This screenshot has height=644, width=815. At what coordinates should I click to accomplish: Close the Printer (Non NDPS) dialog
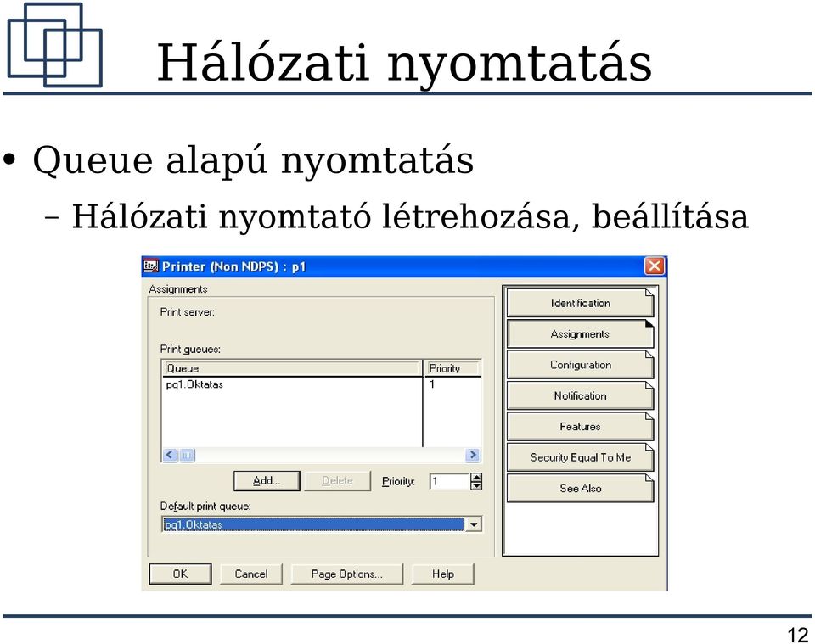click(x=654, y=266)
